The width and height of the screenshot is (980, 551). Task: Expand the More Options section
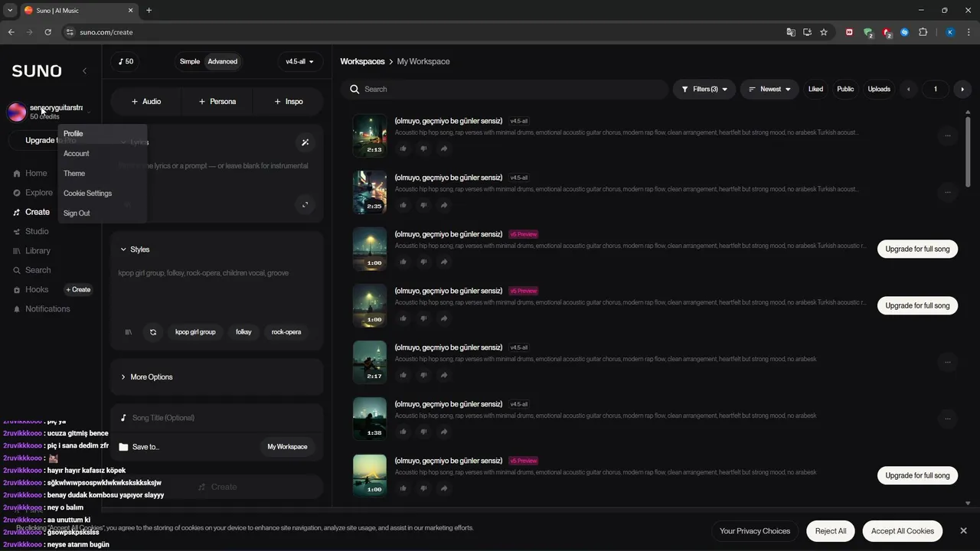(146, 377)
